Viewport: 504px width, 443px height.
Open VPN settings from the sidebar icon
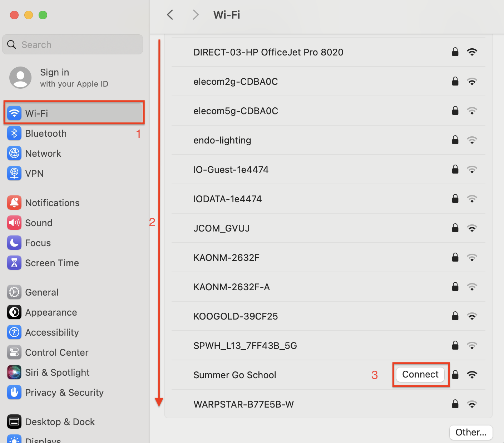(x=14, y=173)
